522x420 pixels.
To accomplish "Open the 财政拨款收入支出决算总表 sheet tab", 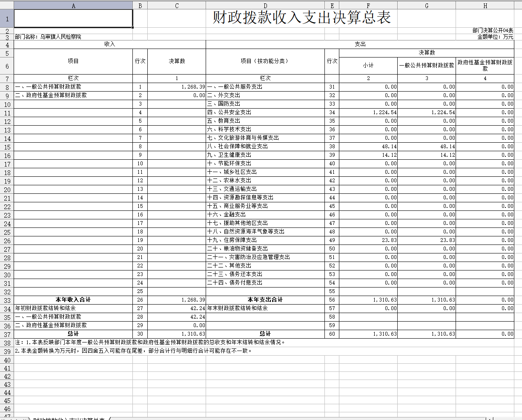I will [x=69, y=418].
